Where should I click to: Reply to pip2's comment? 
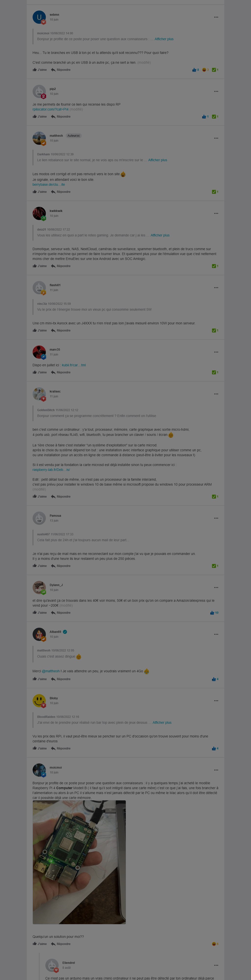tap(61, 117)
